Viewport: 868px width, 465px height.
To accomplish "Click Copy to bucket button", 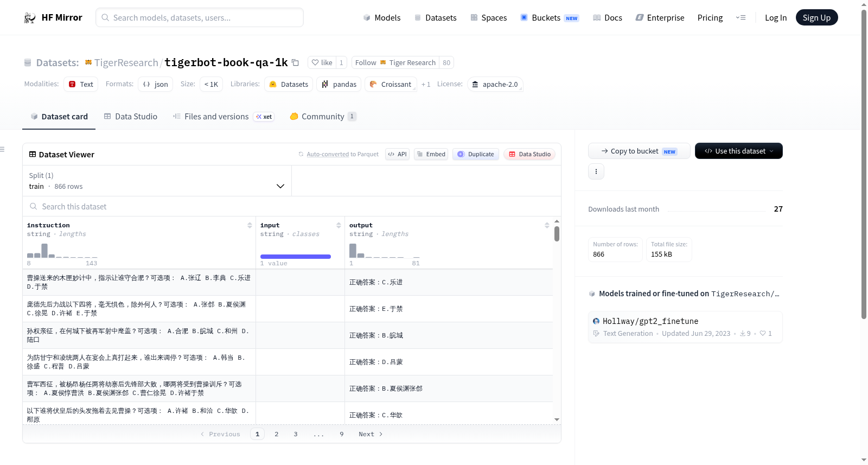I will 639,151.
